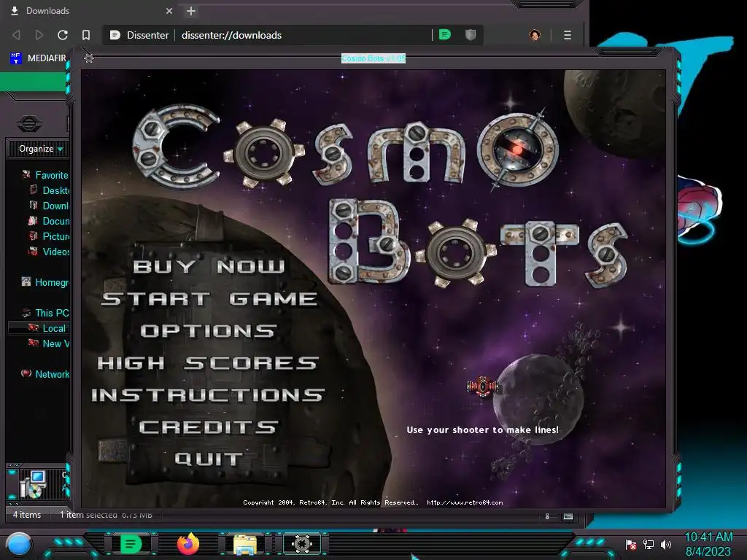747x560 pixels.
Task: Select Network in Explorer sidebar
Action: (x=46, y=374)
